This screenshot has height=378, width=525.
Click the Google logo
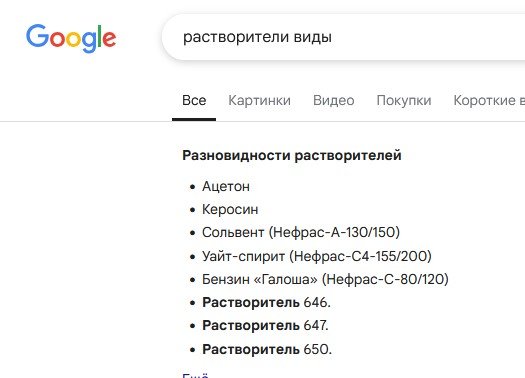point(71,38)
